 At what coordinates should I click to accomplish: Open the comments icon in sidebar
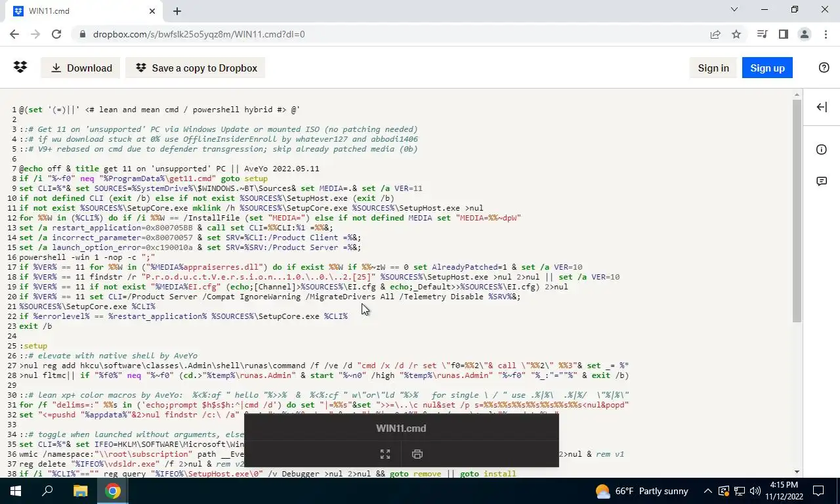[x=822, y=181]
